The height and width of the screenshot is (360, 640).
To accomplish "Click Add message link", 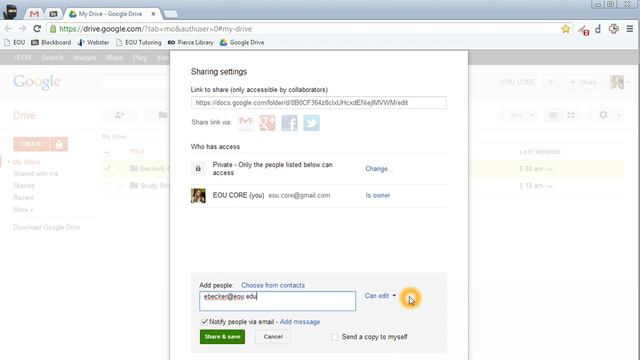I will point(300,322).
